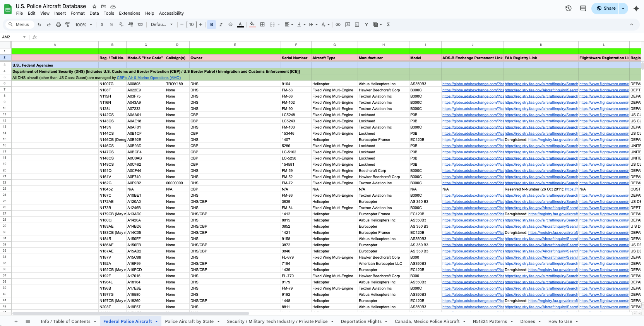Open filter views table dropdown
The image size is (644, 326).
[377, 24]
